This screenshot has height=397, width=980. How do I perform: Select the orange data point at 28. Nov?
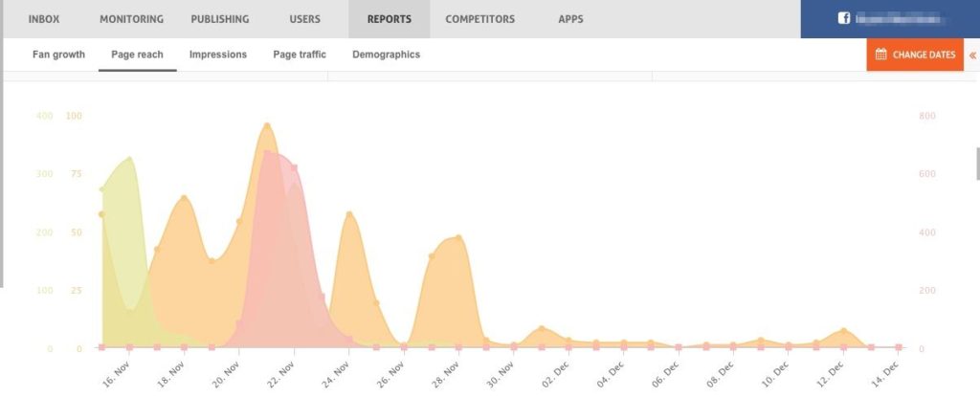tap(459, 237)
